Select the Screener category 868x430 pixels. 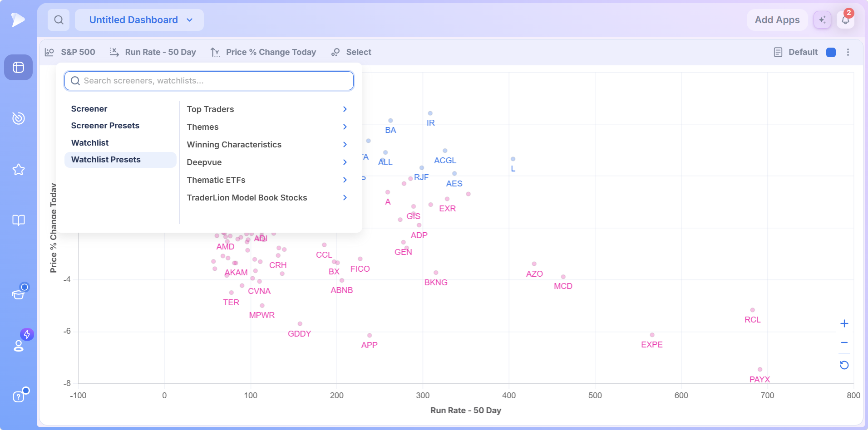[120, 109]
